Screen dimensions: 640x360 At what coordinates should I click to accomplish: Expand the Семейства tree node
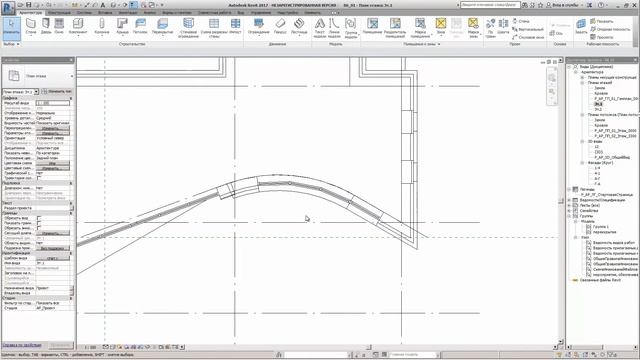(x=569, y=211)
